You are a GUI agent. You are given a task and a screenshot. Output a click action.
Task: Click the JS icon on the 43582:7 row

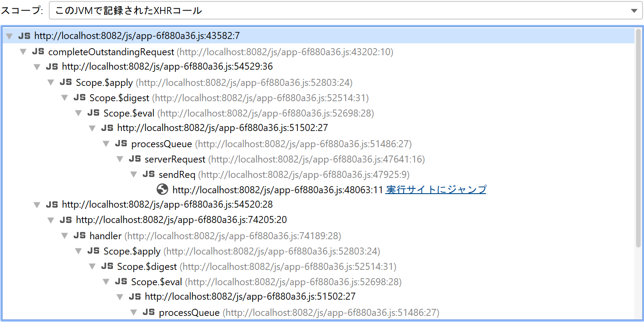[x=24, y=36]
